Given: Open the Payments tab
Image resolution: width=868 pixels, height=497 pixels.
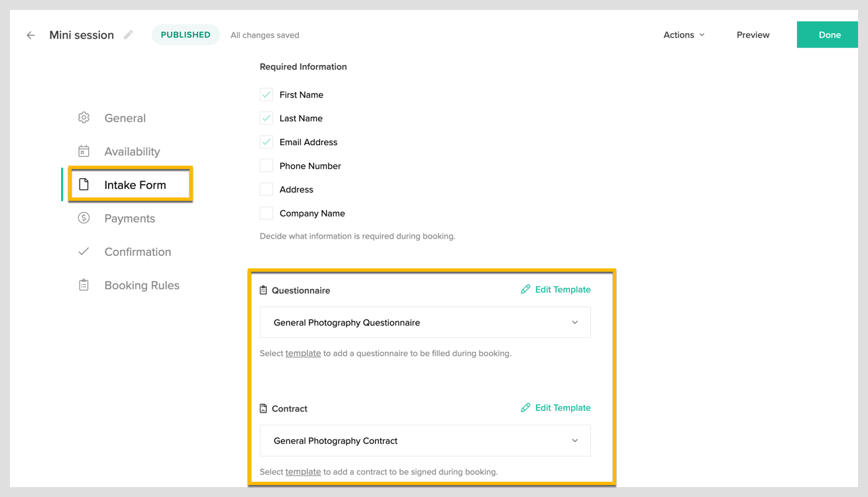Looking at the screenshot, I should point(130,218).
